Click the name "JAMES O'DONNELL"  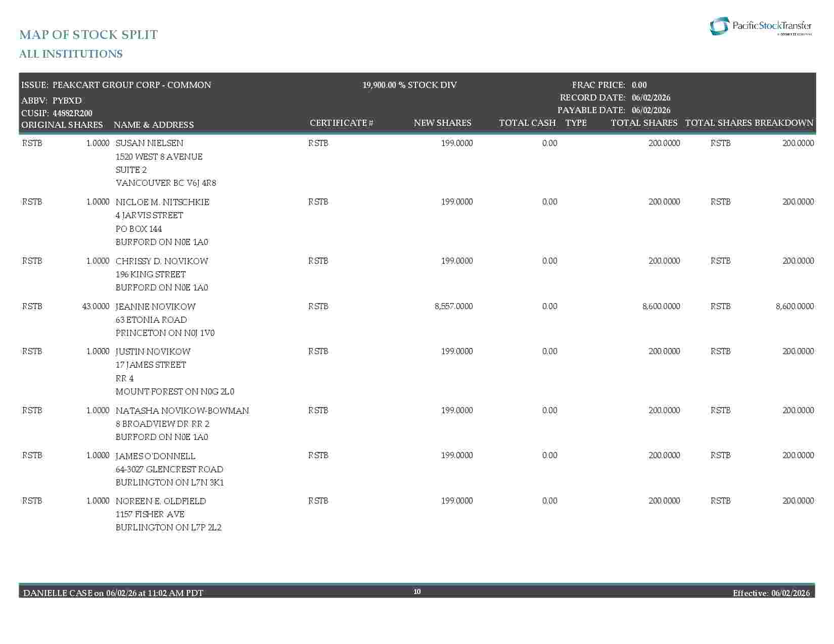click(156, 456)
